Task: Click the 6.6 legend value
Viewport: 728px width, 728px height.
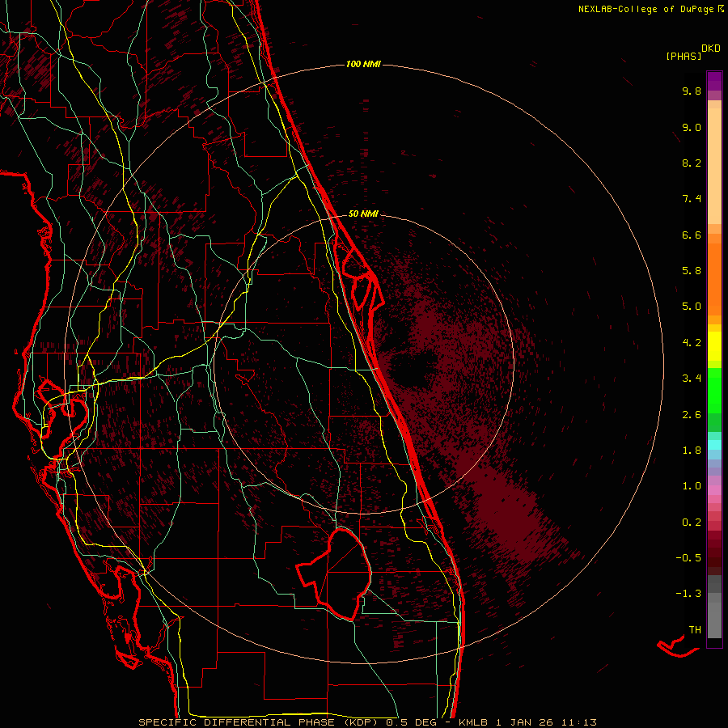Action: point(692,235)
